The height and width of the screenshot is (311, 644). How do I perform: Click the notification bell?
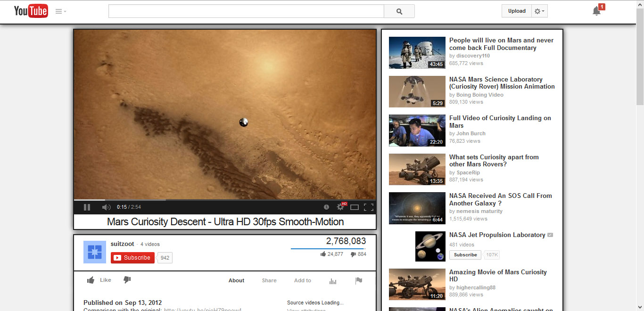596,10
